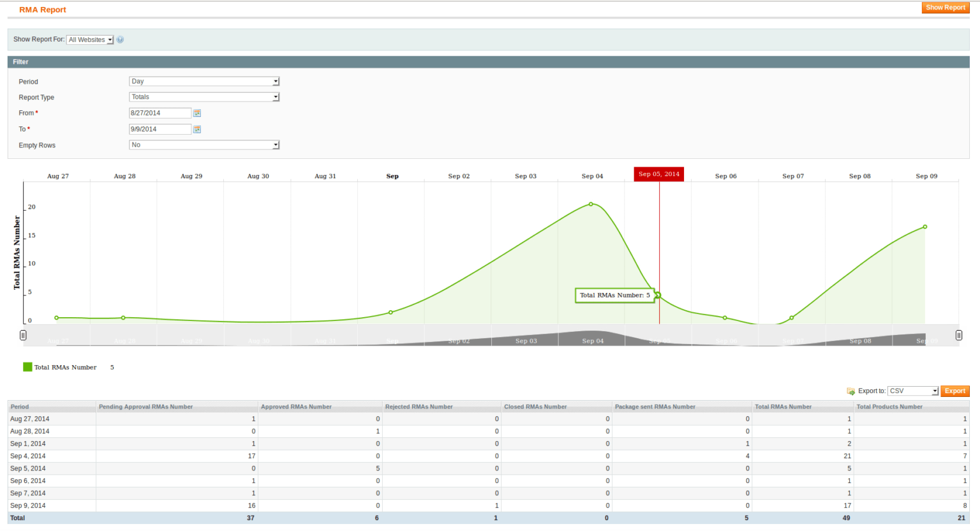Click the Export button
This screenshot has width=980, height=531.
[x=955, y=391]
